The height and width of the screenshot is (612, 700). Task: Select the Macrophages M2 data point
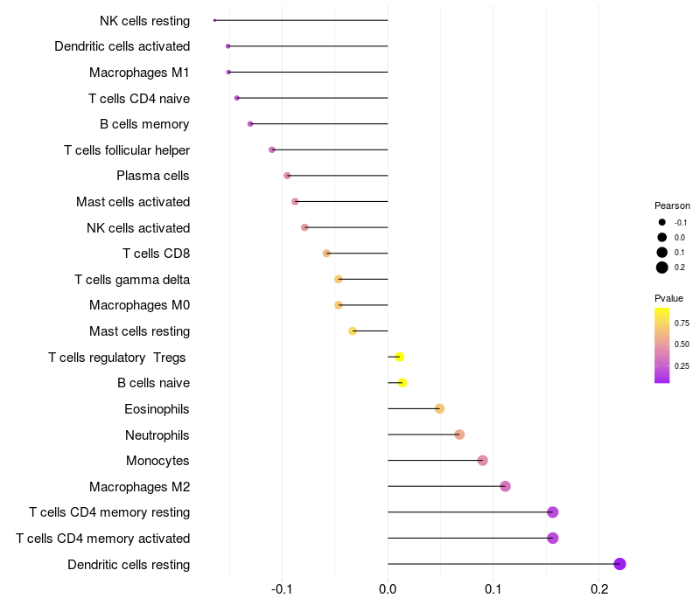[505, 486]
